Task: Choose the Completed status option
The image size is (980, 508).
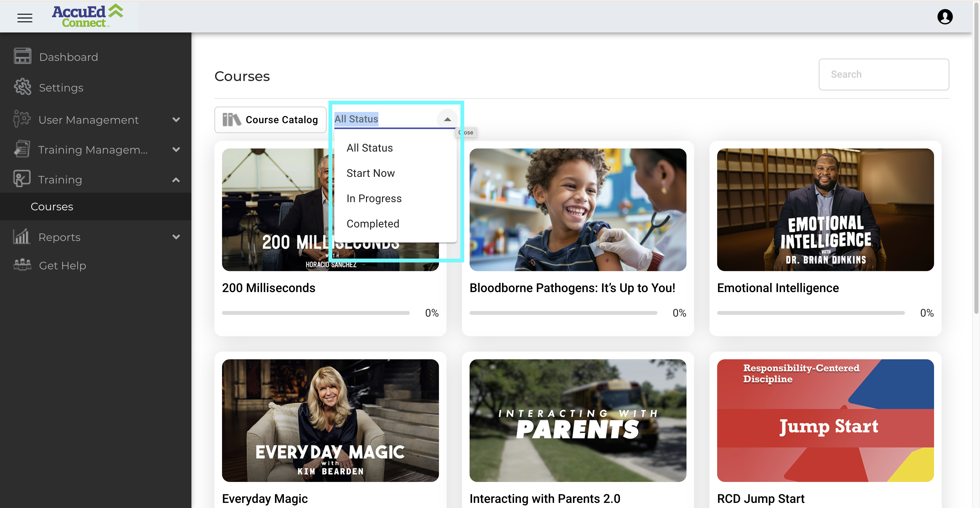Action: [x=372, y=224]
